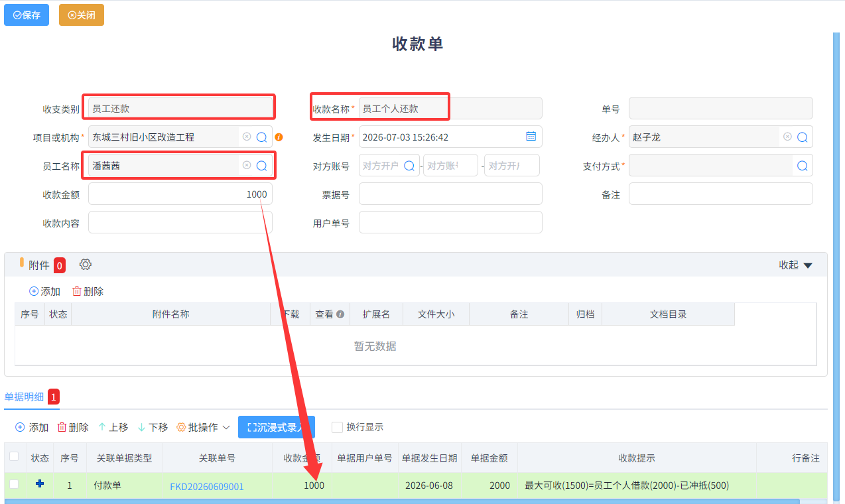Screen dimensions: 845x504
Task: Open lookup search for 支付方式
Action: 803,166
